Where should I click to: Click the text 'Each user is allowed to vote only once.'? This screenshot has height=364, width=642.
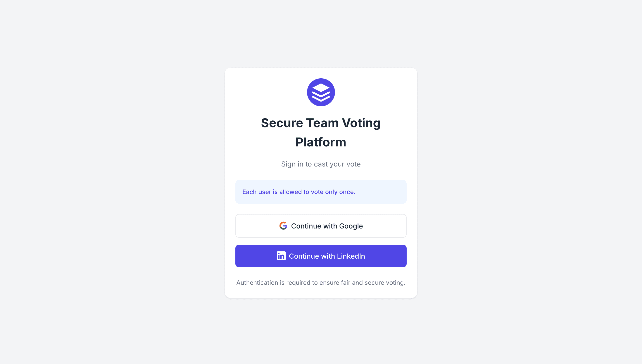(299, 192)
